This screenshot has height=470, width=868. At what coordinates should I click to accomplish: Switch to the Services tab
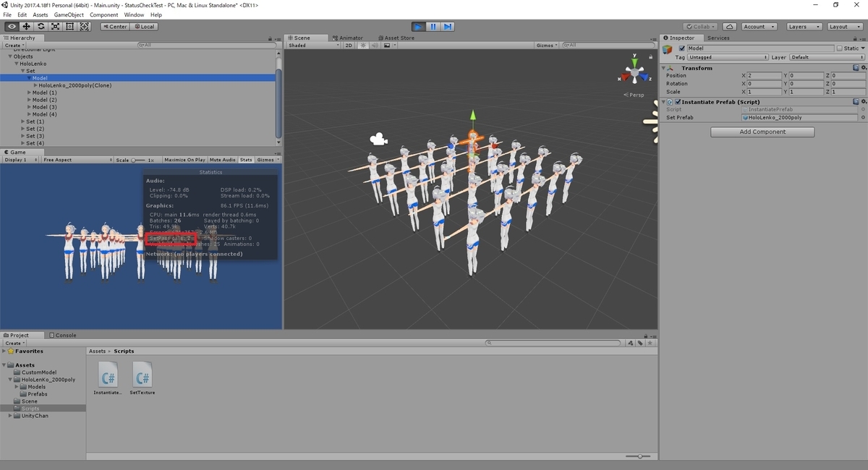click(718, 38)
